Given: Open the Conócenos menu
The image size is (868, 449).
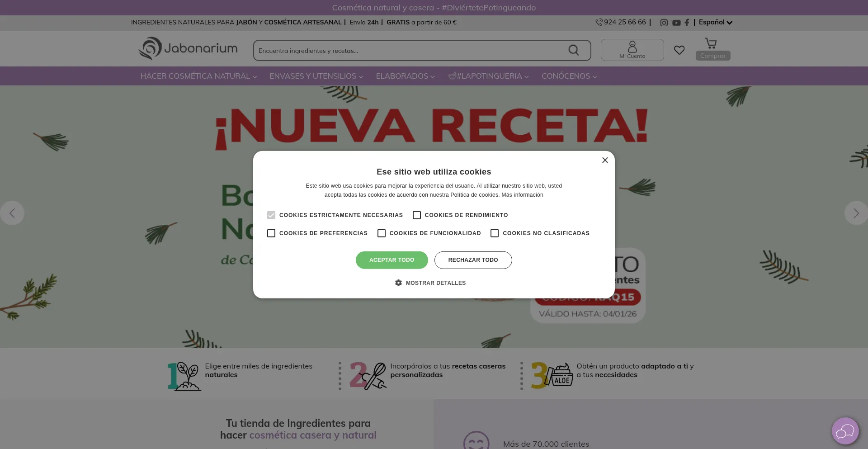Looking at the screenshot, I should pyautogui.click(x=569, y=76).
